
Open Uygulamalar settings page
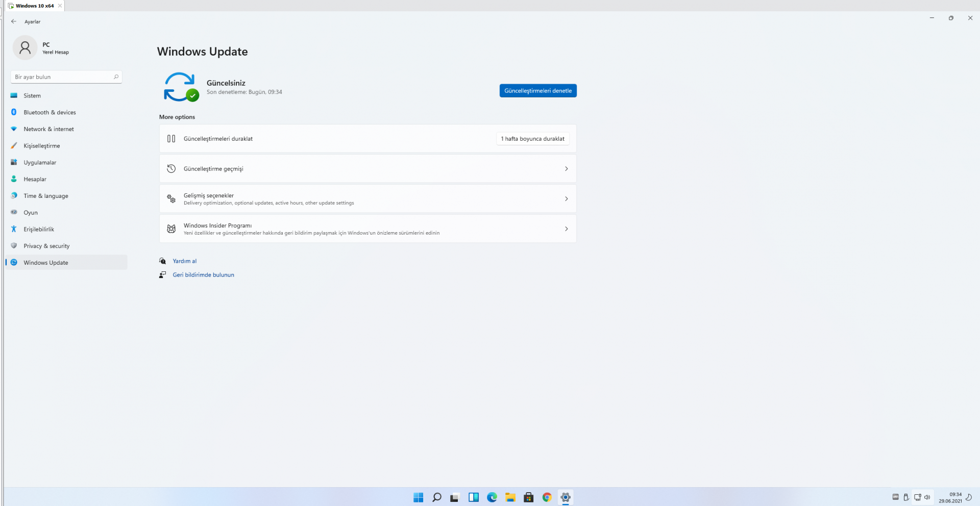[66, 163]
